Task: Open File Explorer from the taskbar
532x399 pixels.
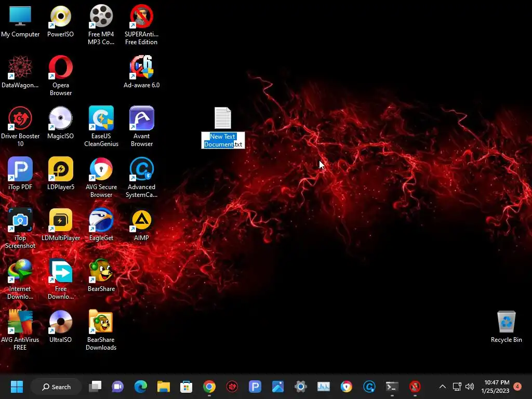Action: click(164, 387)
